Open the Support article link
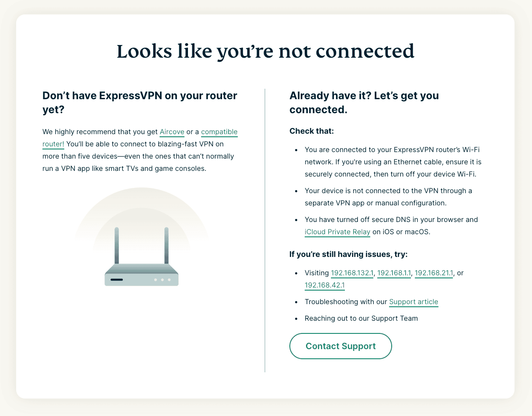The height and width of the screenshot is (416, 532). (414, 302)
